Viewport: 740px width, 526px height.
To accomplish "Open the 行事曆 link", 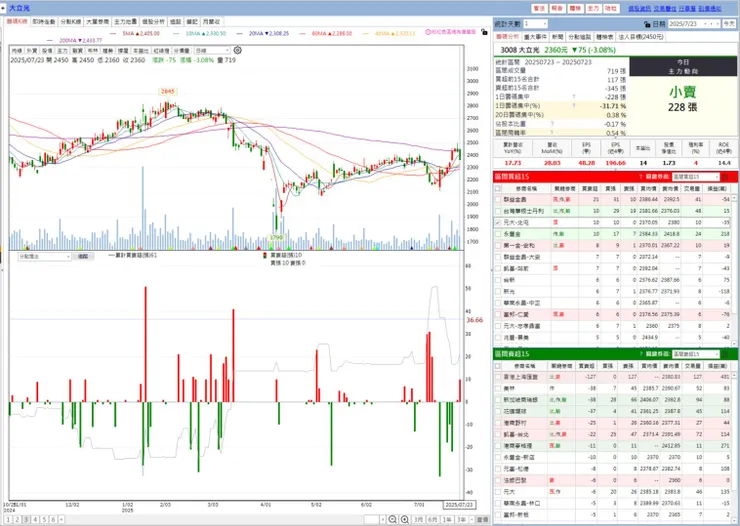I will [x=687, y=8].
